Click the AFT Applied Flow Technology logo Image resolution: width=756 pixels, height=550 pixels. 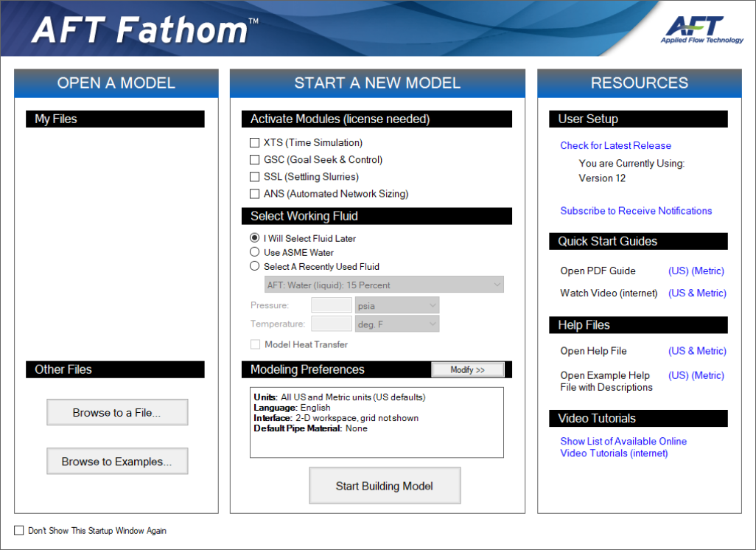701,29
